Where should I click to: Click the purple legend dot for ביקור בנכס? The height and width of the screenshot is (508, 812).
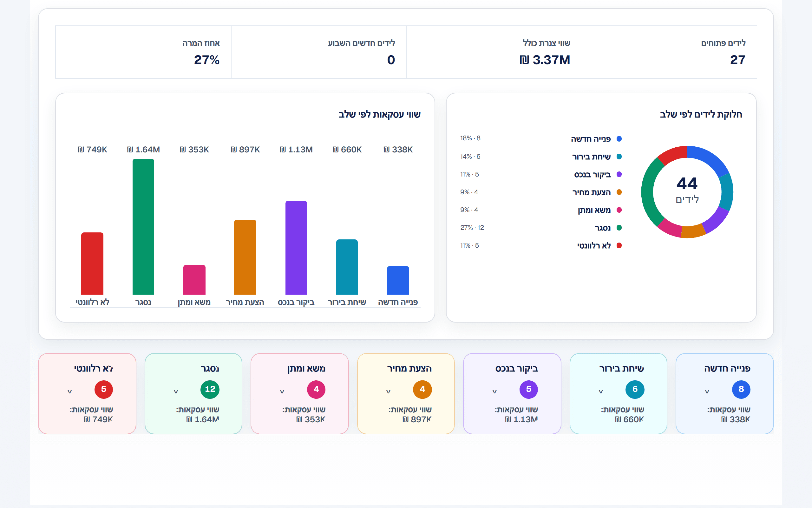[619, 174]
